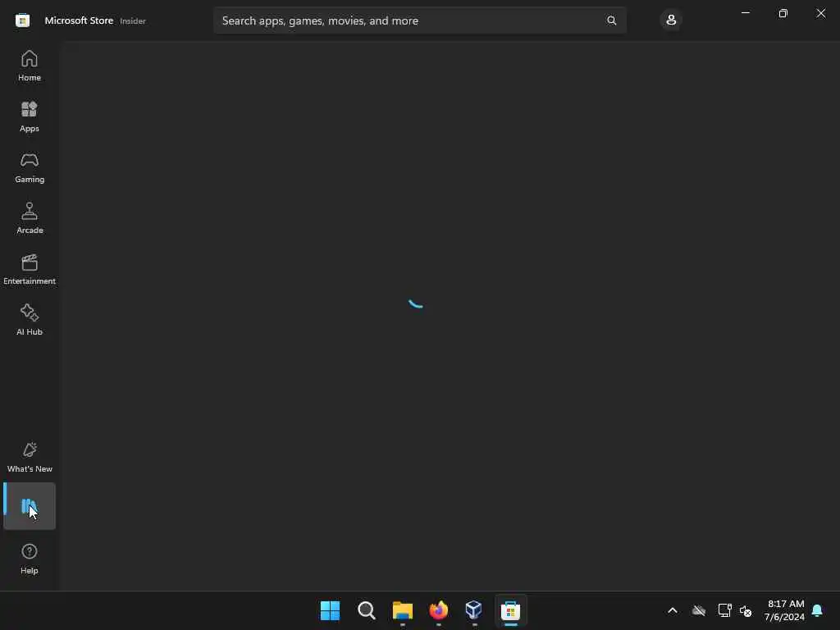The width and height of the screenshot is (840, 630).
Task: Click the muted volume tray icon
Action: [746, 610]
